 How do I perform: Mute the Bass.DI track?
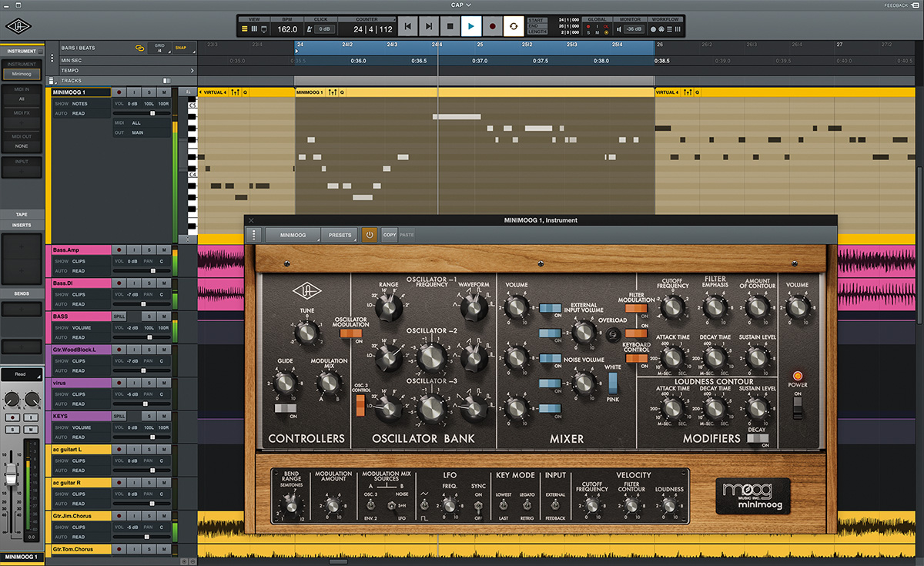click(163, 283)
